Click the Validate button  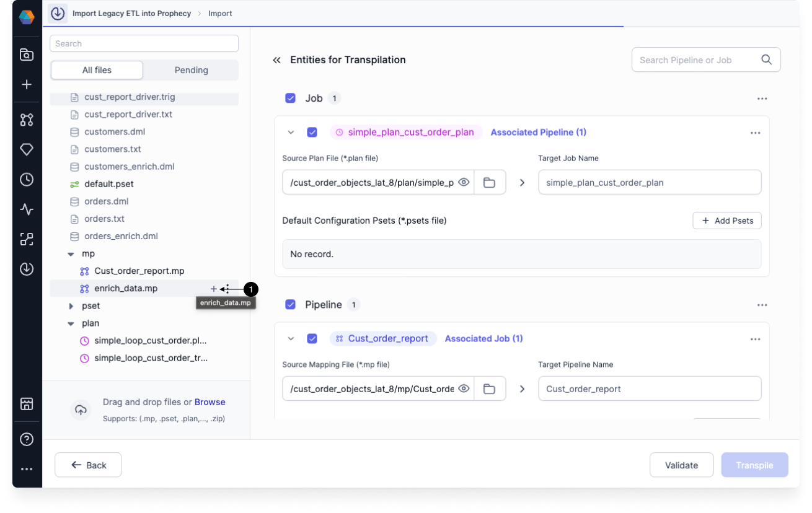tap(682, 465)
